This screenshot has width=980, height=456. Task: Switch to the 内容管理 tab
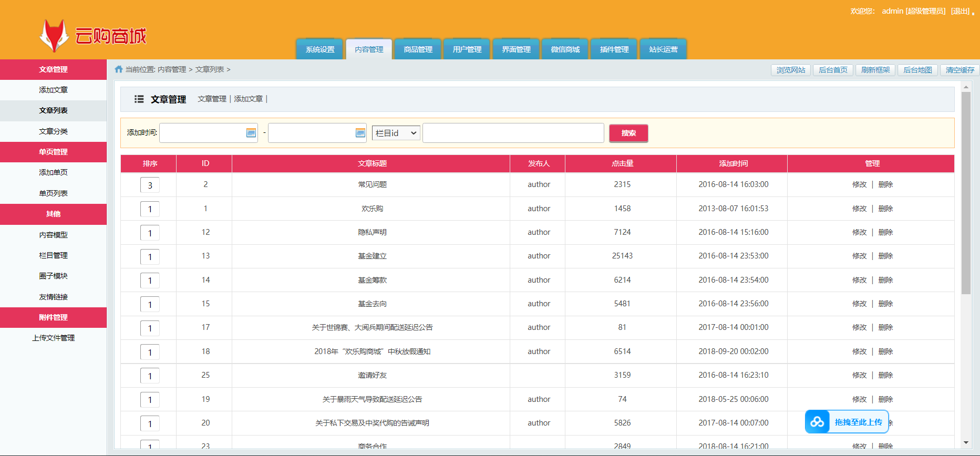coord(369,49)
